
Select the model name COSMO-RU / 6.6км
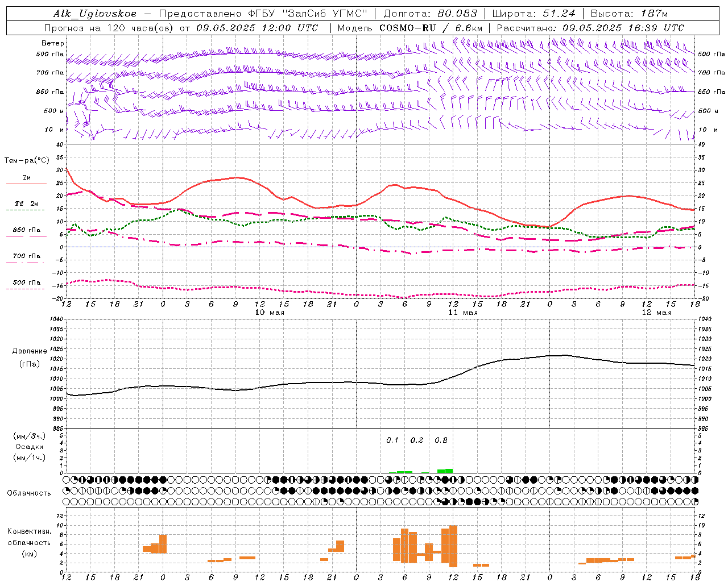pos(431,28)
